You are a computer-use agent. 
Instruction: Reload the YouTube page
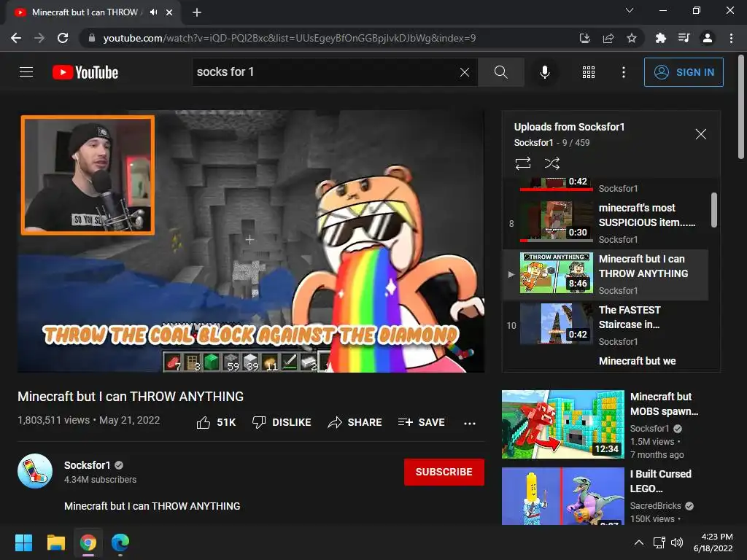point(63,38)
